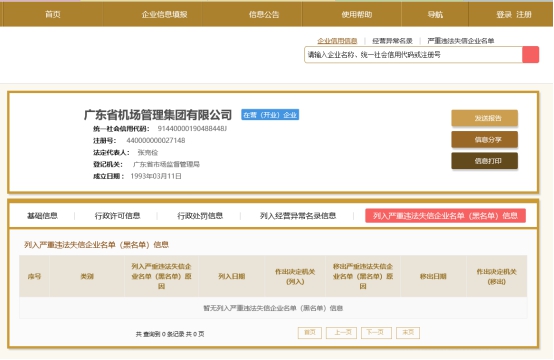Viewport: 554px width, 360px height.
Task: Click the 信息打印 button
Action: point(484,161)
